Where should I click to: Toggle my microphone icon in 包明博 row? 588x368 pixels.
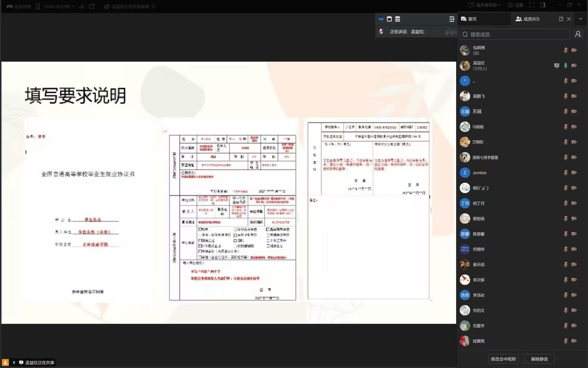565,50
